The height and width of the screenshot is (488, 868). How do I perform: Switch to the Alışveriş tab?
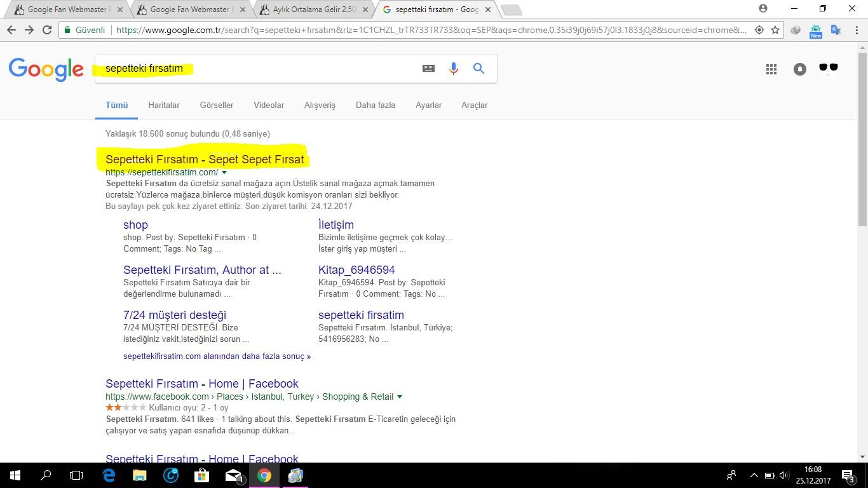click(320, 105)
